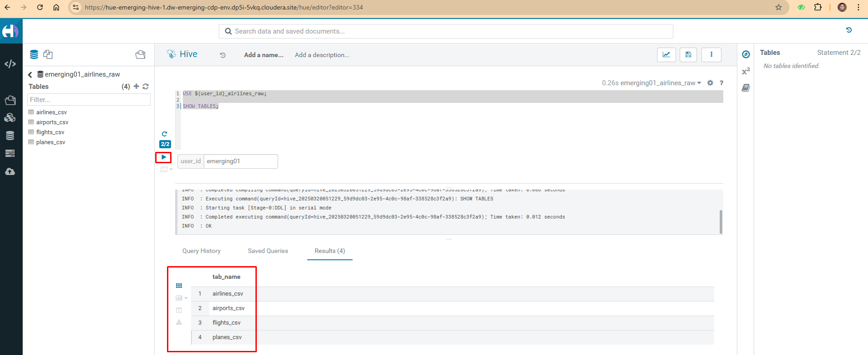The width and height of the screenshot is (868, 355).
Task: Click the browser address bar URL
Action: 224,7
